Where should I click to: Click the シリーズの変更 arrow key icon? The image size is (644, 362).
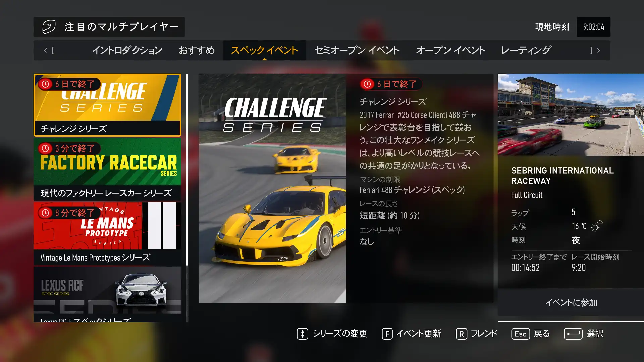coord(302,334)
